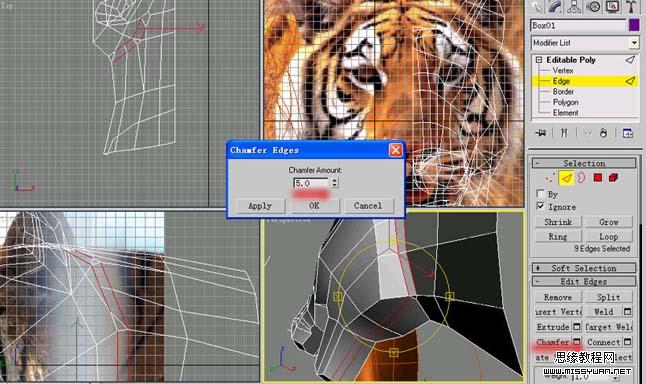646x384 pixels.
Task: Click the Insert Vertex button
Action: click(x=558, y=312)
